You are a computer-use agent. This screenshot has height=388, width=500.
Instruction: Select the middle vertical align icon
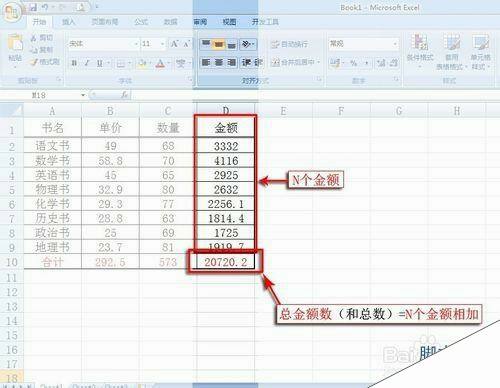[x=219, y=44]
